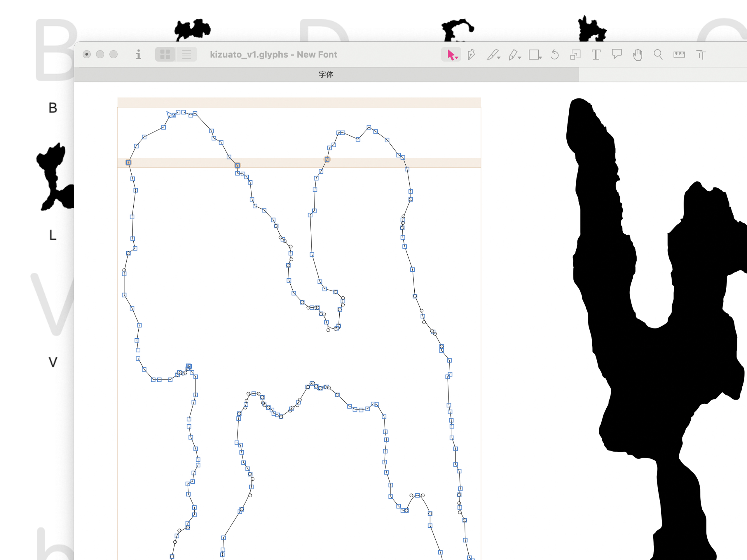
Task: Switch to list view mode
Action: pyautogui.click(x=186, y=54)
